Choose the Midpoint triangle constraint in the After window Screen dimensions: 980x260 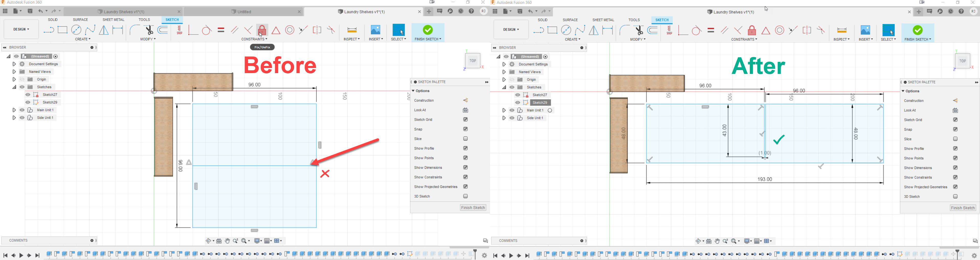766,30
